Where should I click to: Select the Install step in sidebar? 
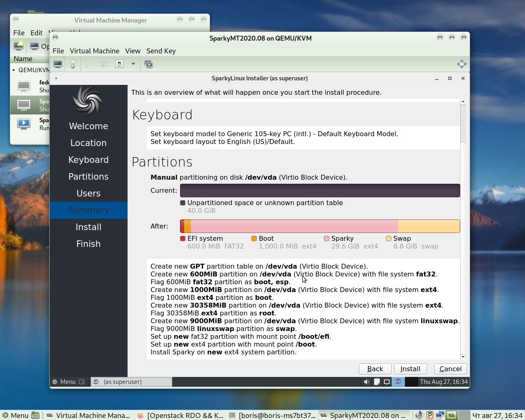[x=89, y=227]
